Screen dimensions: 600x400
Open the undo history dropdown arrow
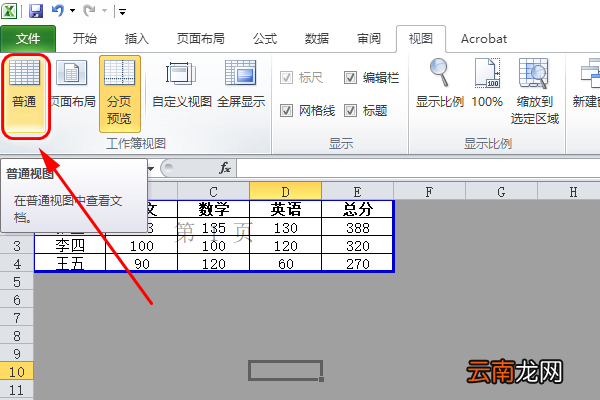point(72,11)
